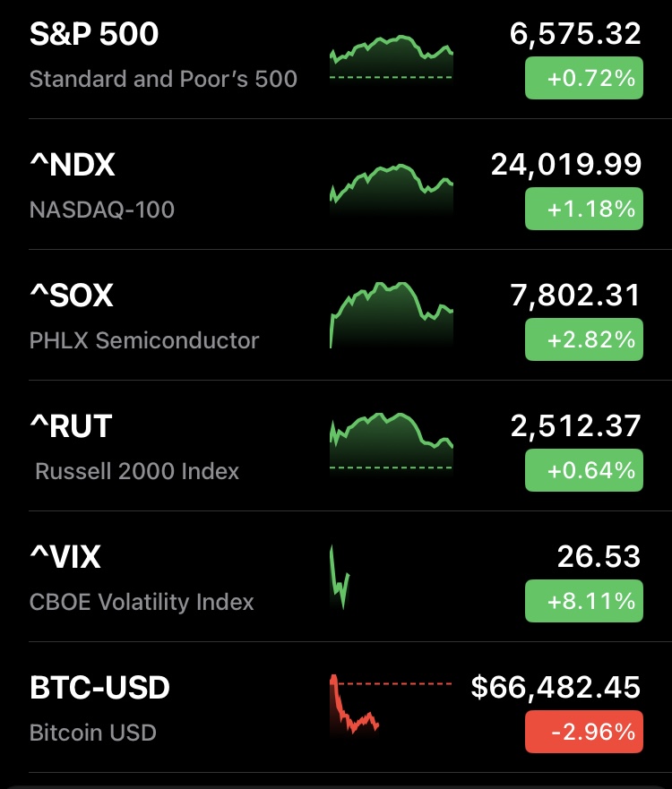Tap the S&P 500 sparkline chart
672x789 pixels.
392,59
